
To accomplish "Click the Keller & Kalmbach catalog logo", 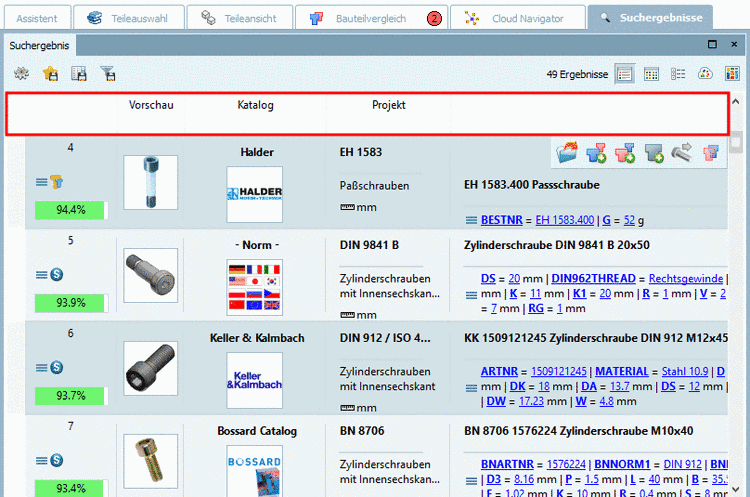I will pyautogui.click(x=254, y=380).
